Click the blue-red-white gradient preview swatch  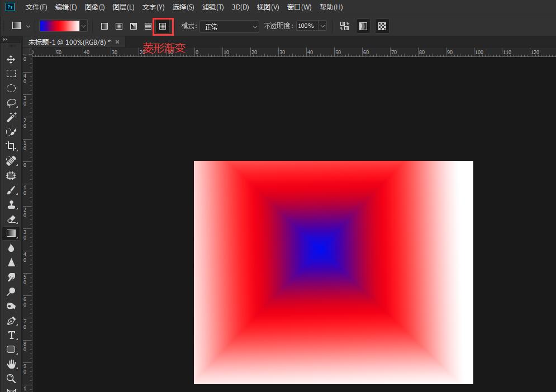(59, 26)
